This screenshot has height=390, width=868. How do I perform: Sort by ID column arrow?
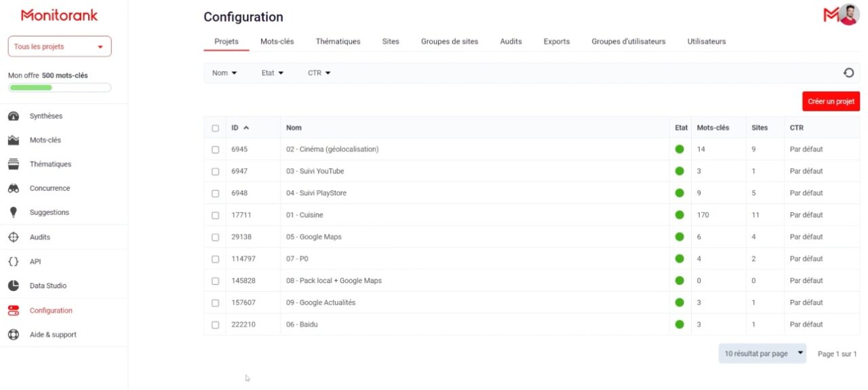pyautogui.click(x=246, y=128)
